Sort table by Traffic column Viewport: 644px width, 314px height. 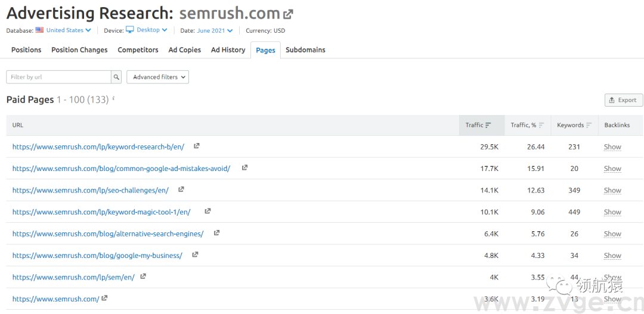click(478, 125)
